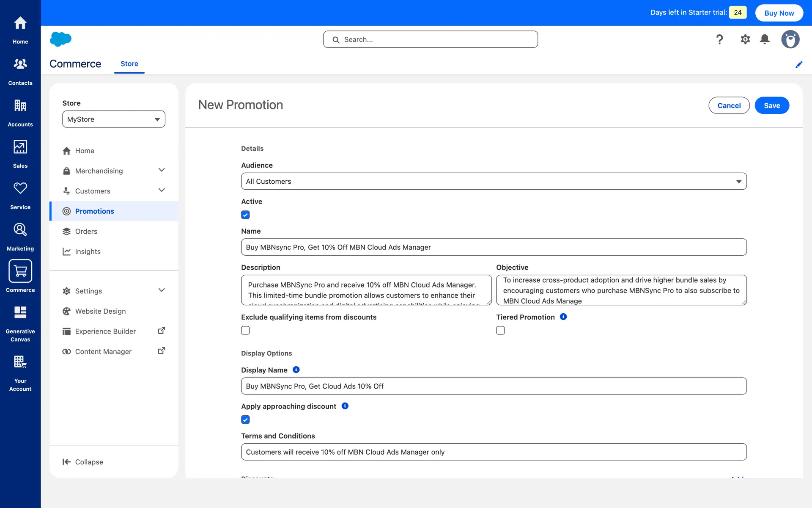Click the Terms and Conditions field
This screenshot has width=812, height=508.
[x=494, y=452]
